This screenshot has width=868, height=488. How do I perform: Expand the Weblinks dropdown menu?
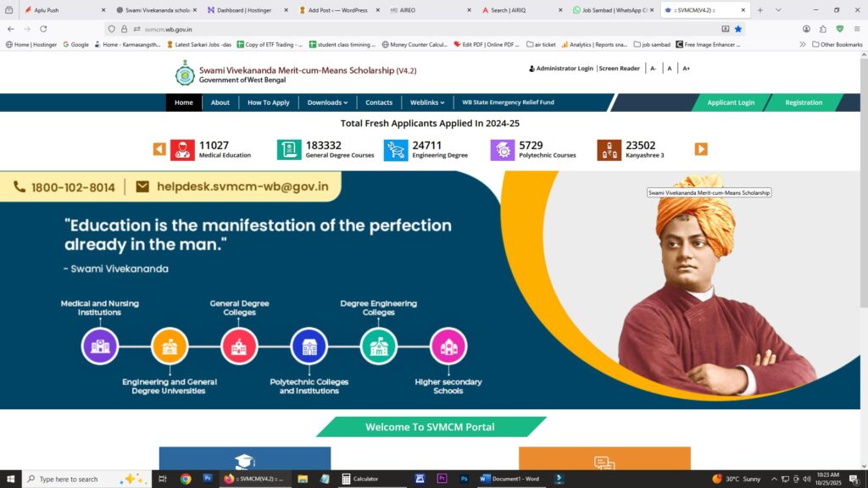[427, 103]
